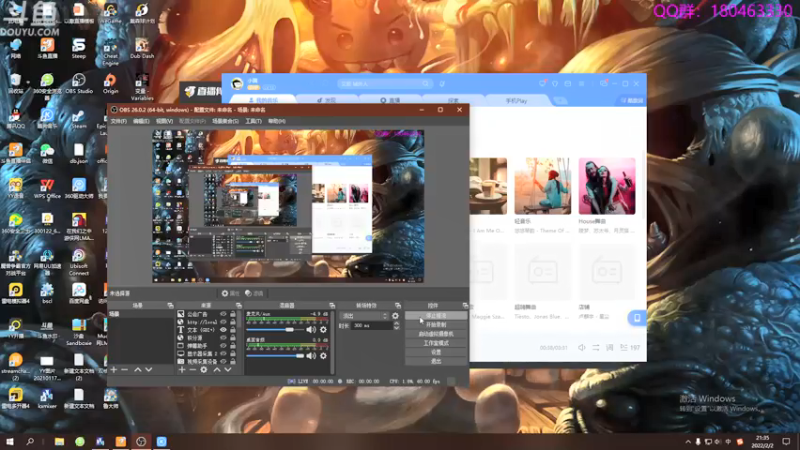Remove selected scene with minus icon
Screen dimensions: 800x450
[x=124, y=369]
